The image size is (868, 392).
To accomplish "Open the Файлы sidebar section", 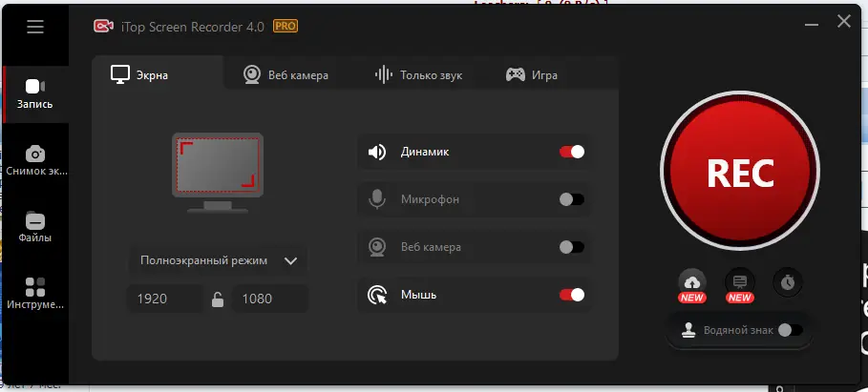I will (x=35, y=228).
